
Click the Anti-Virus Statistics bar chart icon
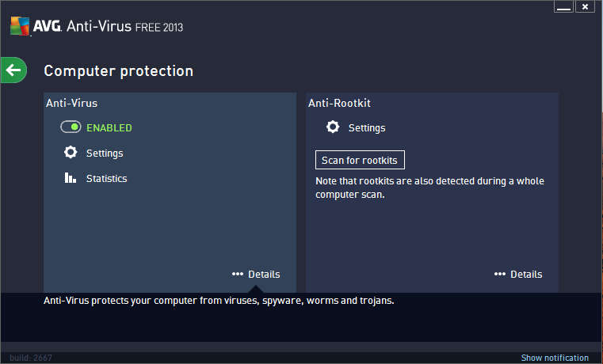71,178
